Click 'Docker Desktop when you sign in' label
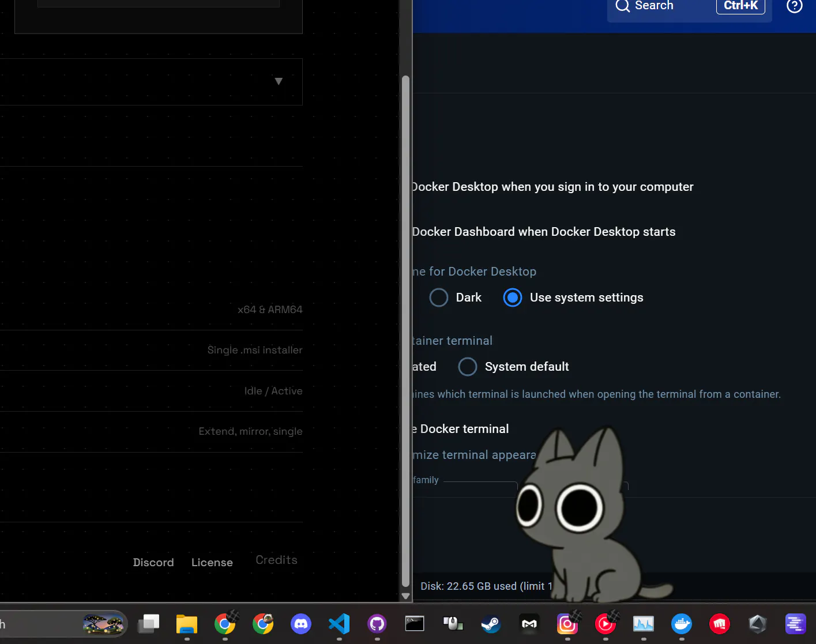816x644 pixels. [552, 187]
